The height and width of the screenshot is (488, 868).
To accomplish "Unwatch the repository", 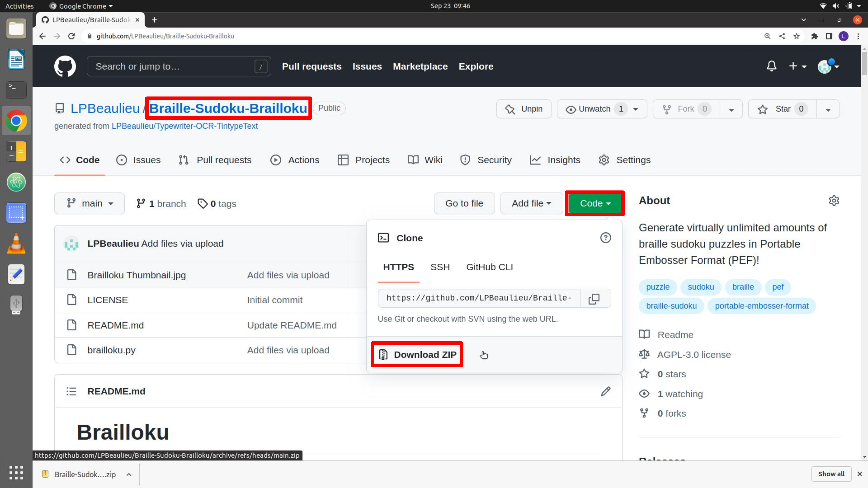I will click(x=602, y=109).
